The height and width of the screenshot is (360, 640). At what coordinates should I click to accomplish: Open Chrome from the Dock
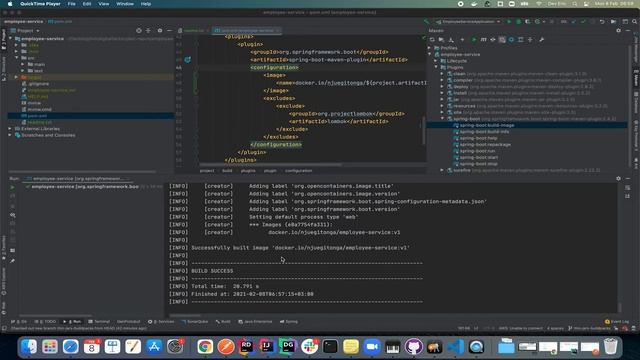205,347
